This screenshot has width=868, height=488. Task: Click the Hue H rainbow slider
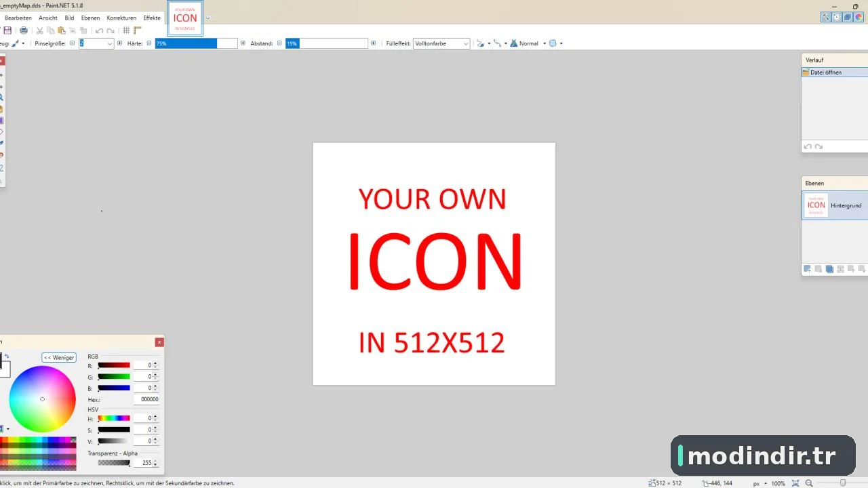click(x=114, y=418)
